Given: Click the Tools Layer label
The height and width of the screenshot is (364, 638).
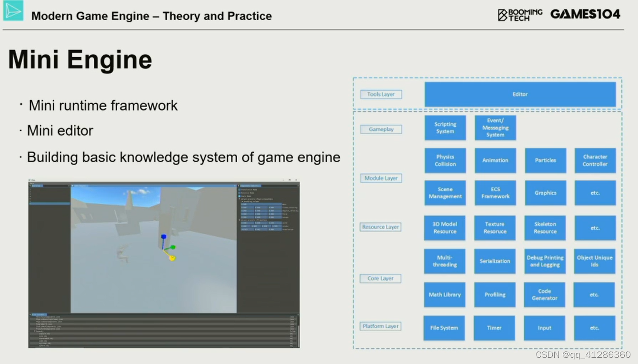Looking at the screenshot, I should click(x=381, y=94).
